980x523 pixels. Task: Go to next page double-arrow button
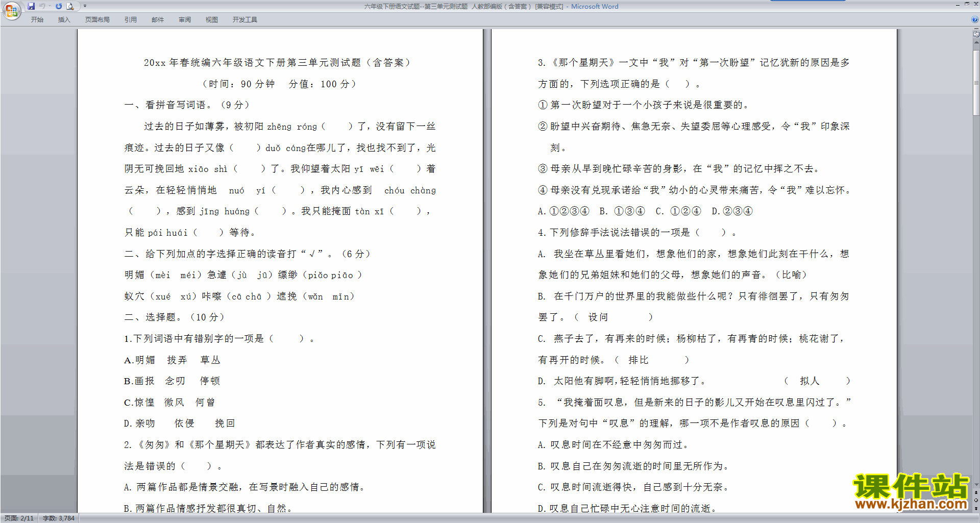(976, 508)
